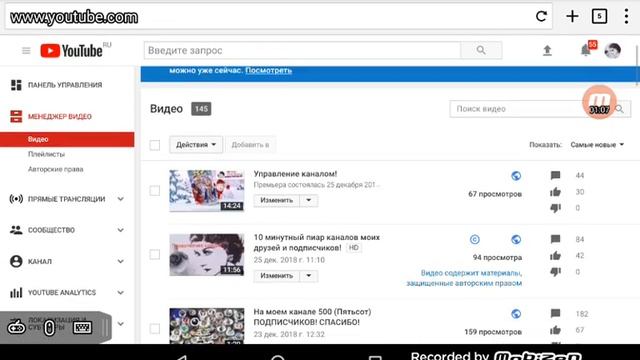
Task: Click the Посмотреть link in blue banner
Action: (x=269, y=71)
